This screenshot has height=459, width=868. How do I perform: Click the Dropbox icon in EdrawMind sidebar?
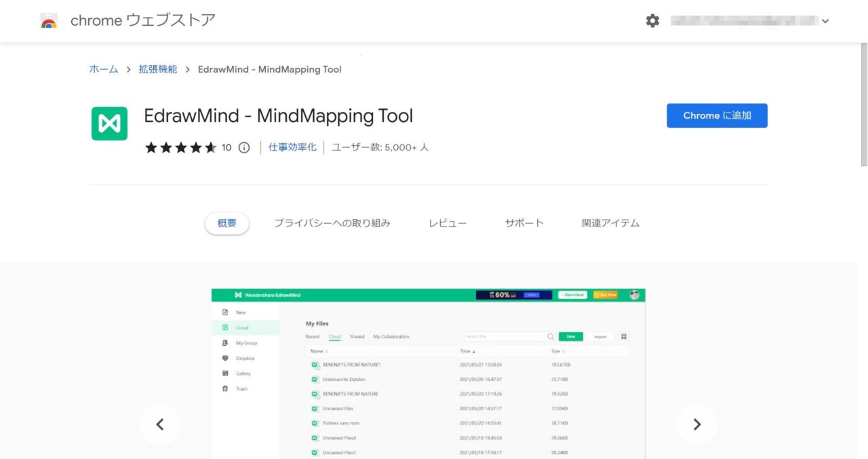click(224, 358)
